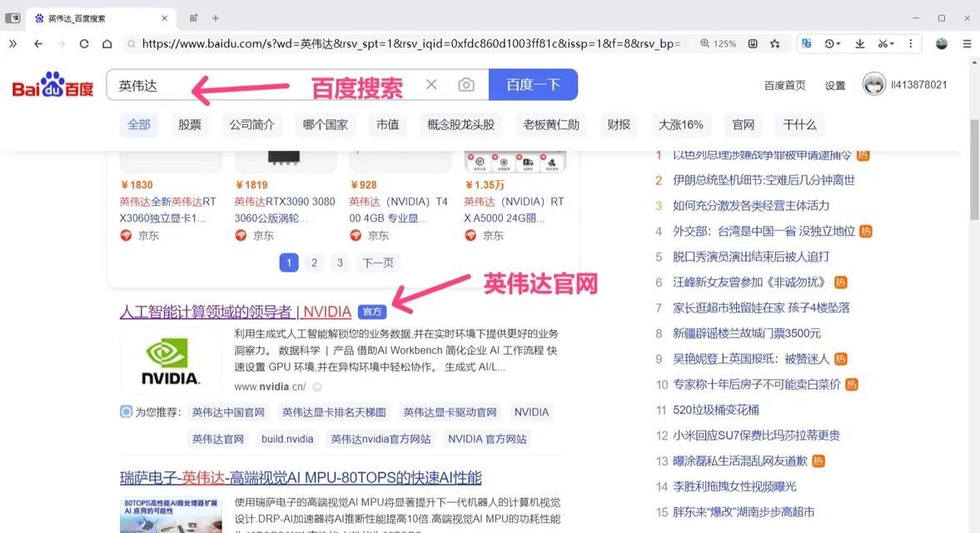Click the page vertical scrollbar thumb

coord(974,169)
